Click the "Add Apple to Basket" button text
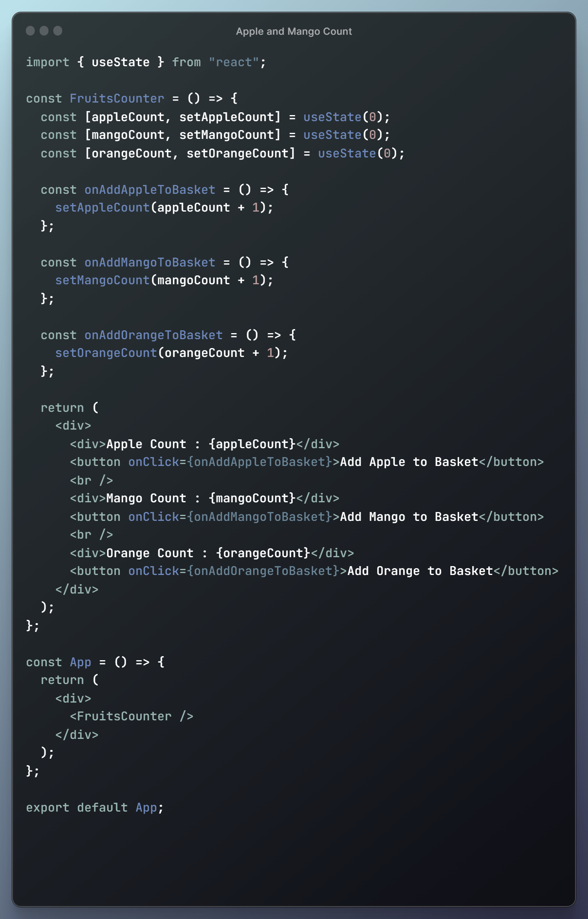This screenshot has width=588, height=919. [x=409, y=462]
